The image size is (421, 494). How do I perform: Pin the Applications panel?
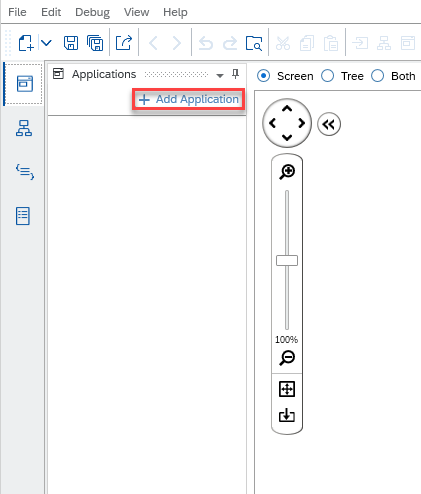(235, 74)
